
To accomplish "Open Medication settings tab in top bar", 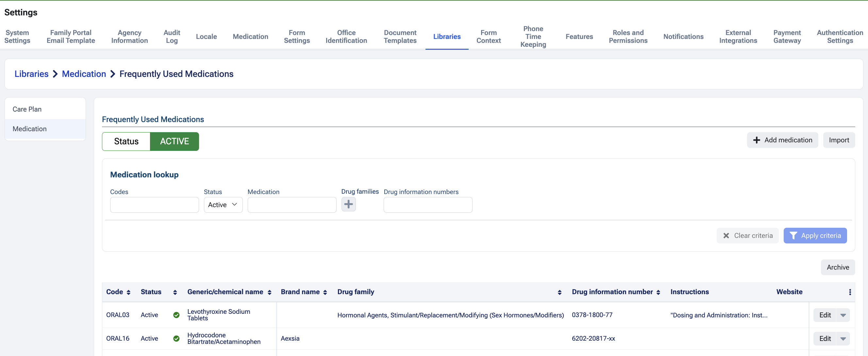I will (x=250, y=36).
